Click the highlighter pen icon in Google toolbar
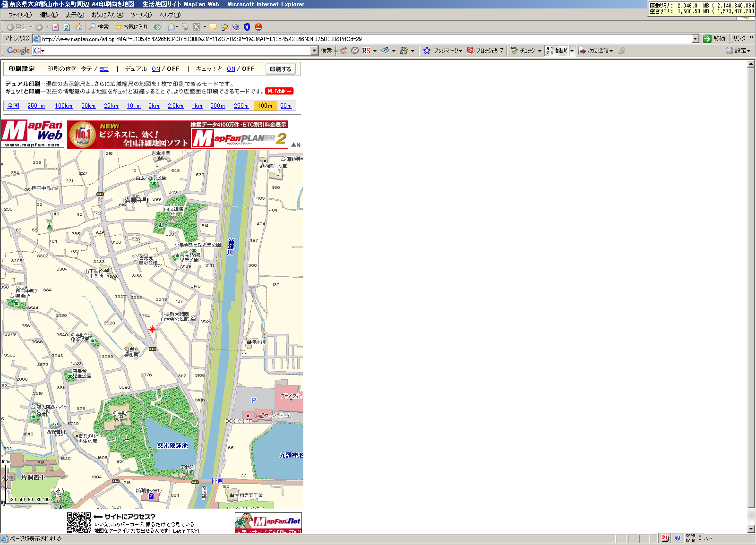The height and width of the screenshot is (545, 756). pyautogui.click(x=622, y=51)
